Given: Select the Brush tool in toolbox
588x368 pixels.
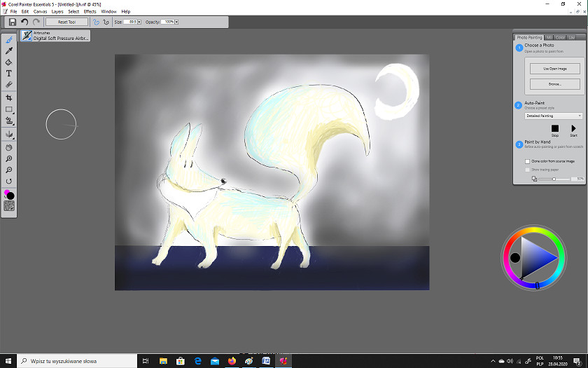Looking at the screenshot, I should pyautogui.click(x=9, y=40).
